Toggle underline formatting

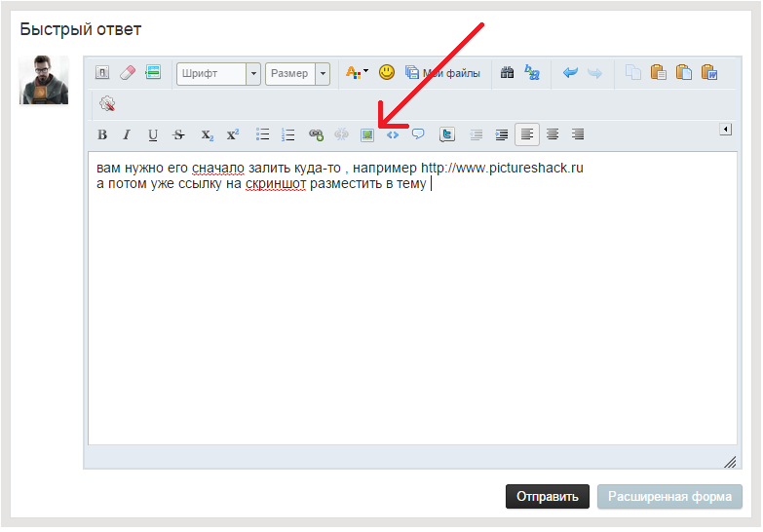153,135
